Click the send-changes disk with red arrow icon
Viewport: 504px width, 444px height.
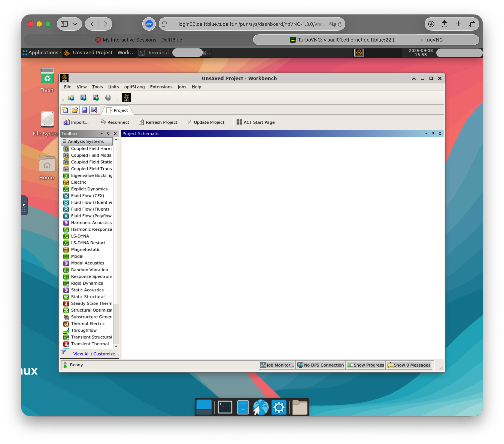96,98
